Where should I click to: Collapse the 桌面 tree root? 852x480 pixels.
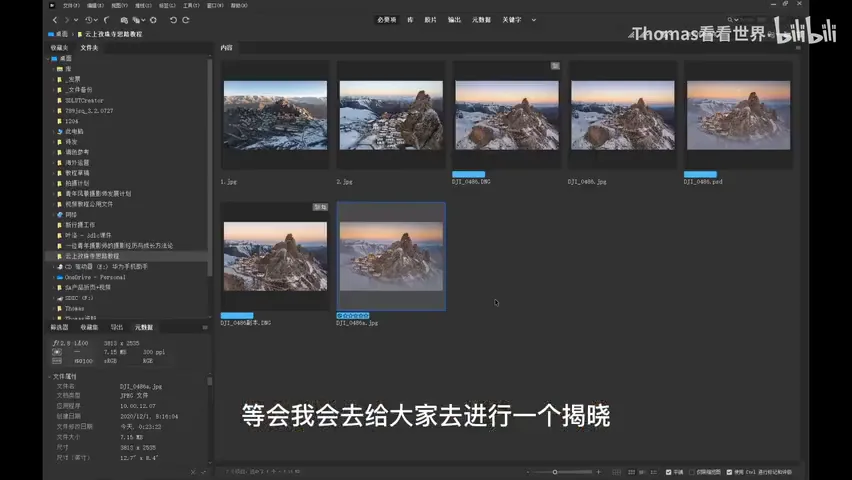click(48, 59)
